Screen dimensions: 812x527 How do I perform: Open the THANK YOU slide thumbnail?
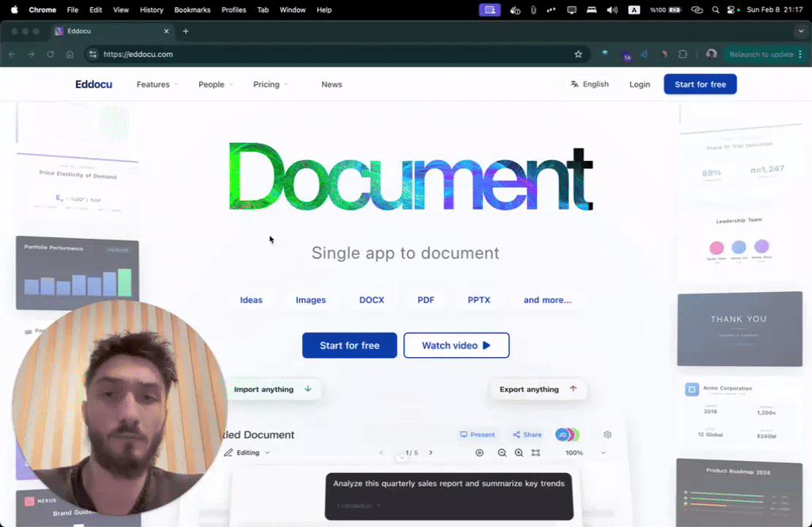(740, 329)
